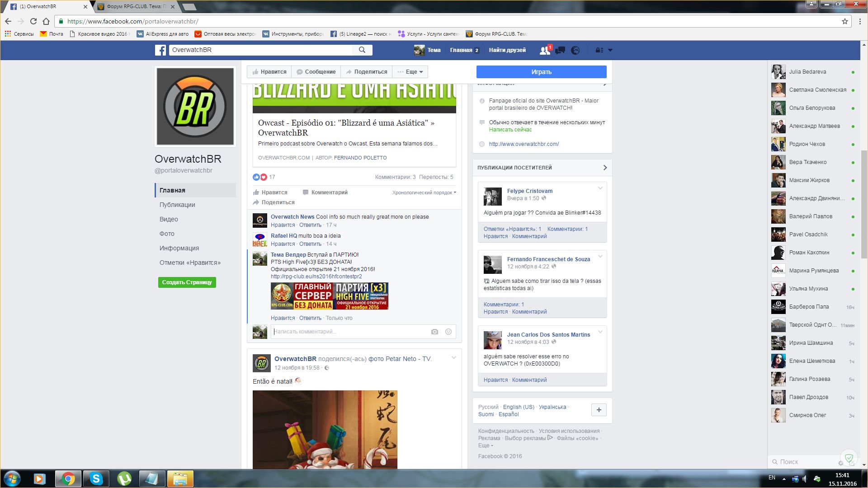Open the notifications globe icon
The image size is (868, 488).
575,50
